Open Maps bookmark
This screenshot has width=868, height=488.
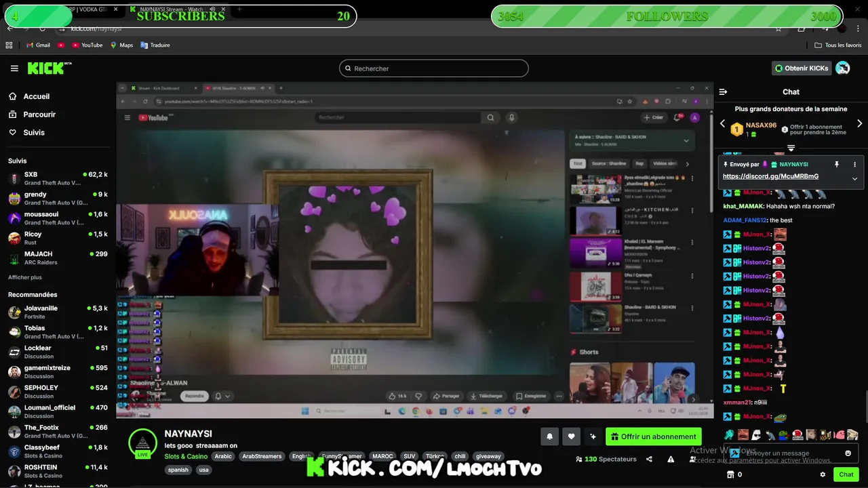(x=121, y=45)
